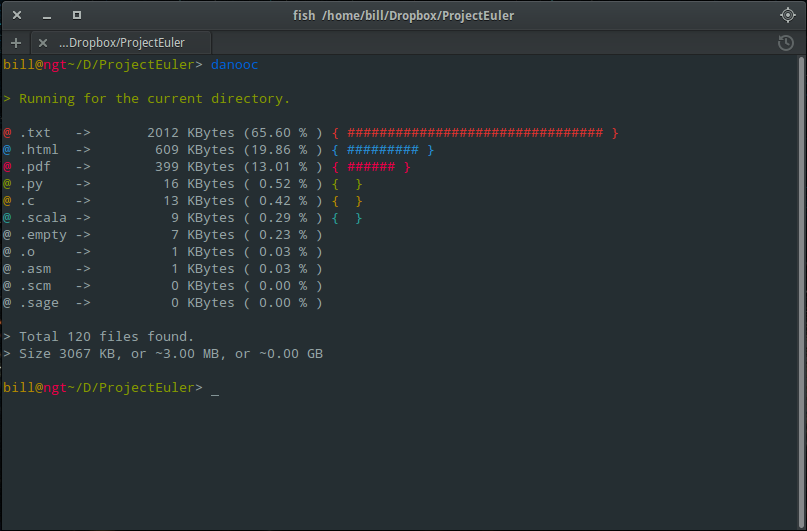Click the '.empty' extension row label
The height and width of the screenshot is (531, 807).
43,235
